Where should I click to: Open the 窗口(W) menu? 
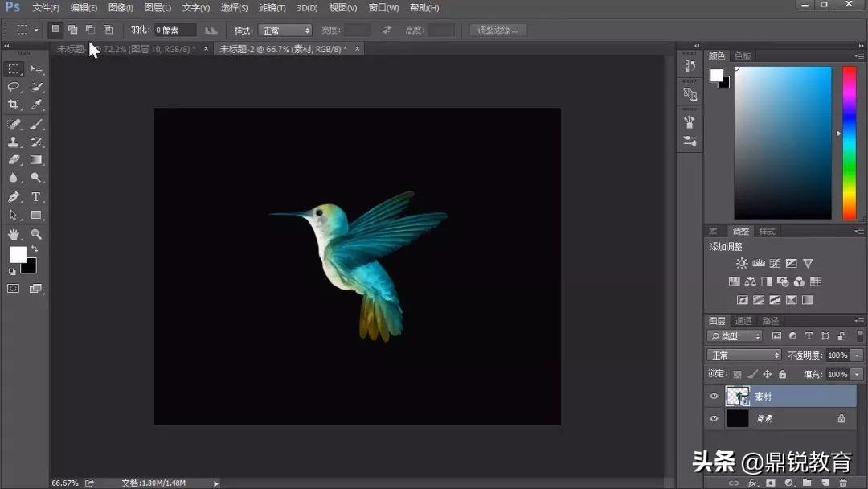(x=383, y=8)
